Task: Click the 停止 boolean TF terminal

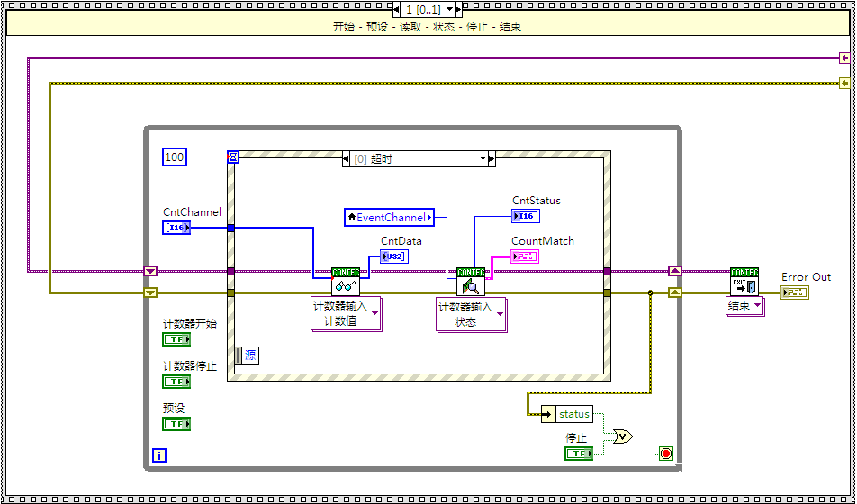Action: (x=579, y=454)
